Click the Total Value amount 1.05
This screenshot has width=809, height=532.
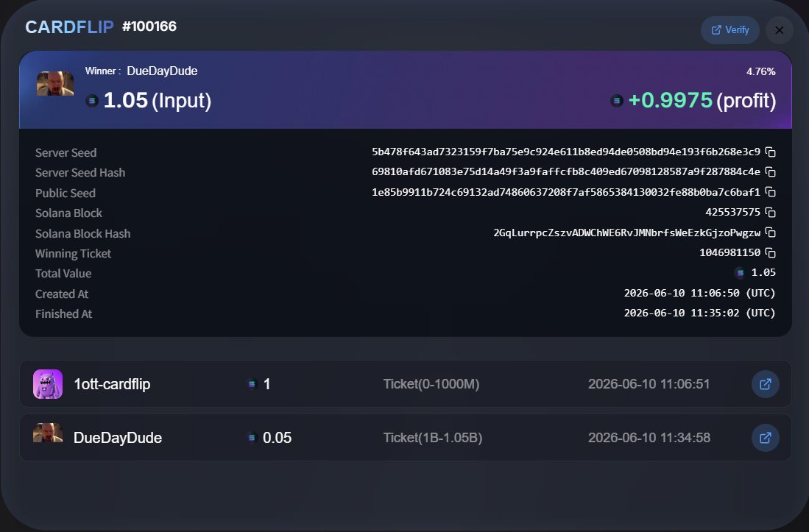coord(763,273)
